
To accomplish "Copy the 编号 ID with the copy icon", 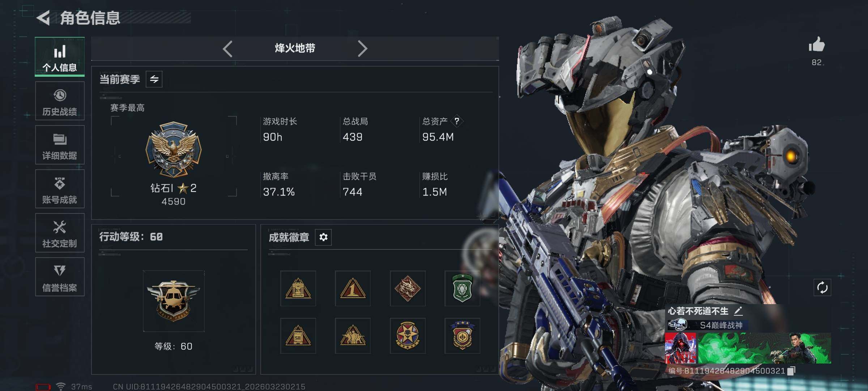I will (x=791, y=371).
